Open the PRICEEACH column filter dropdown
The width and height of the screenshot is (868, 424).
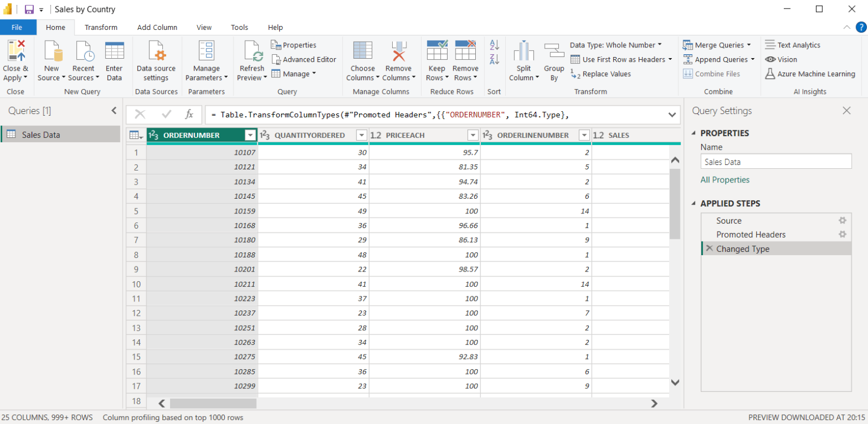click(472, 135)
